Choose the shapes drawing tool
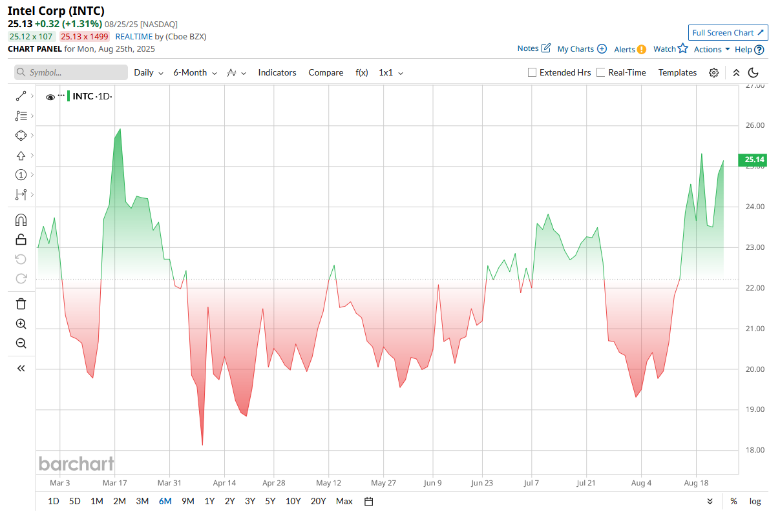 [21, 136]
